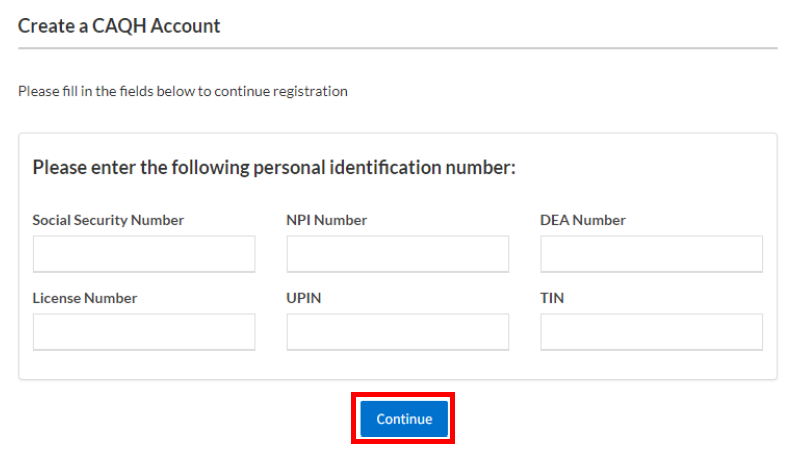Click the DEA Number label
The image size is (801, 451).
582,220
